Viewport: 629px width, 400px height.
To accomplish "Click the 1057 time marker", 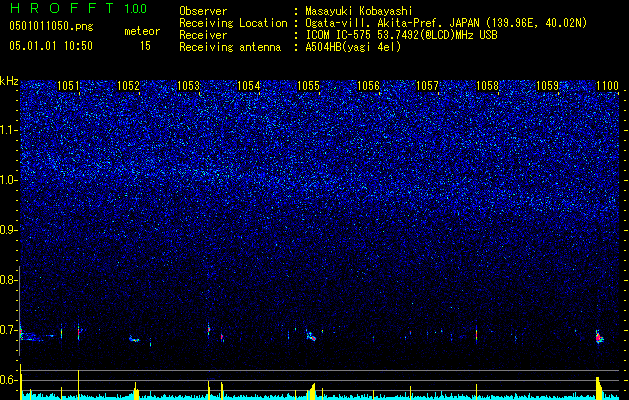I will coord(428,85).
